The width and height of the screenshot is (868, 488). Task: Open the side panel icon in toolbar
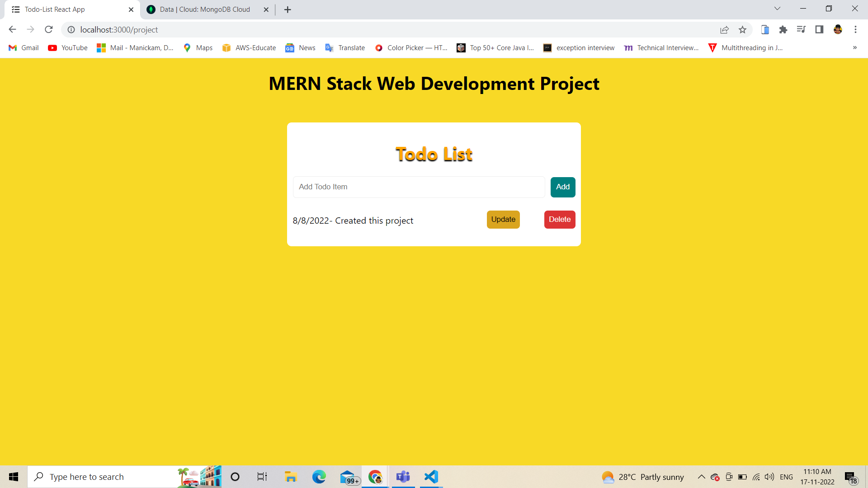click(x=820, y=29)
